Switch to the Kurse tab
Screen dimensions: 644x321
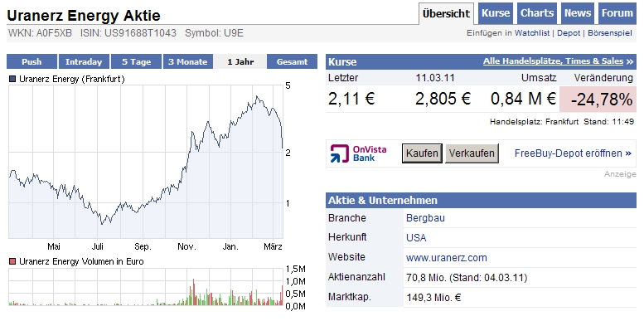[496, 13]
